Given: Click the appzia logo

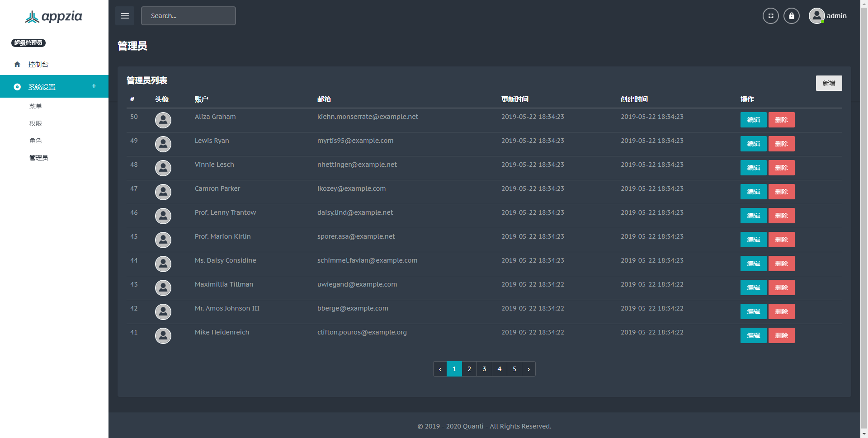Looking at the screenshot, I should (53, 17).
